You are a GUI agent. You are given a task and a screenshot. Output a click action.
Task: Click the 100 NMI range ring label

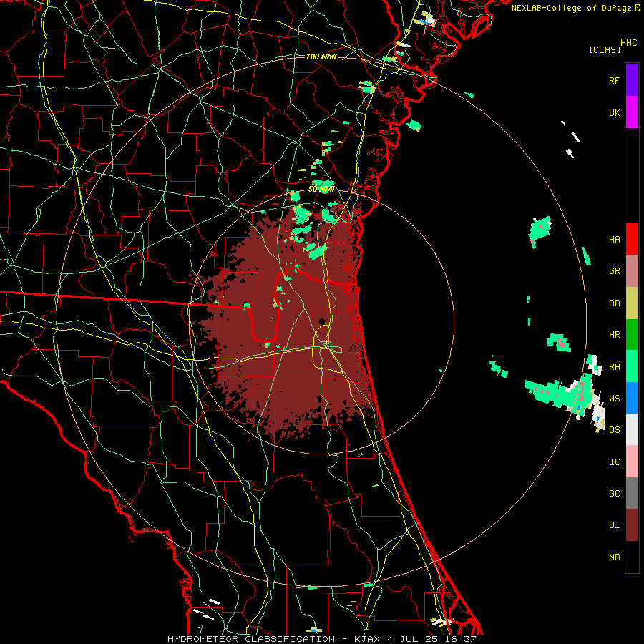321,57
